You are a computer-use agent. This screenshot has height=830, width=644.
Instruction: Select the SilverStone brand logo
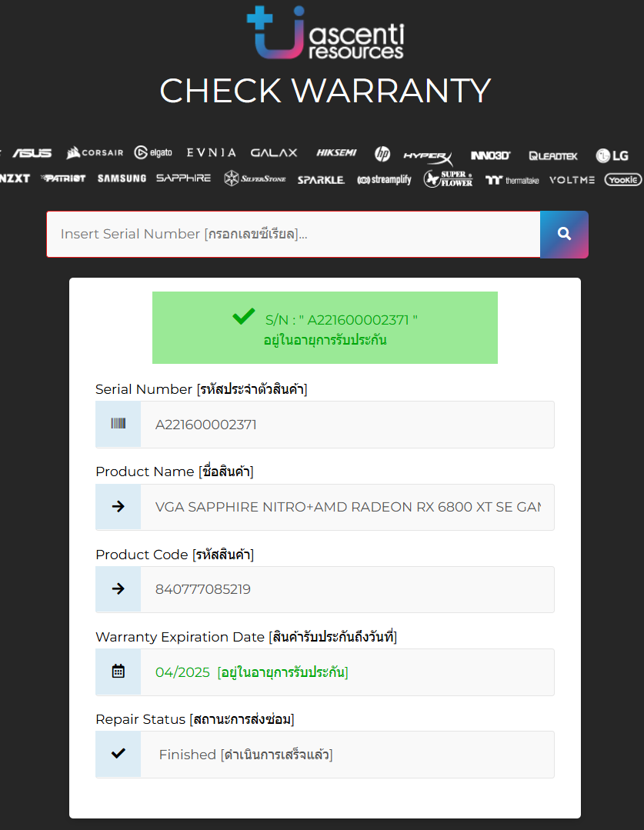point(255,178)
